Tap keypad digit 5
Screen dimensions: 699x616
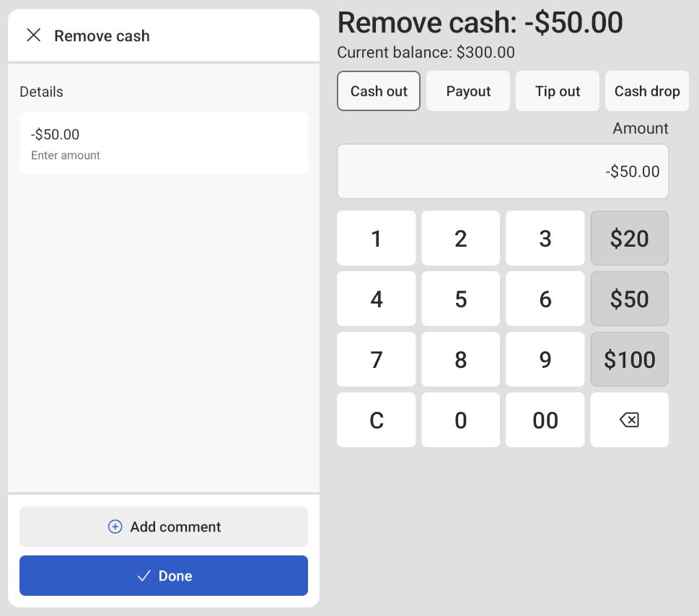point(460,299)
